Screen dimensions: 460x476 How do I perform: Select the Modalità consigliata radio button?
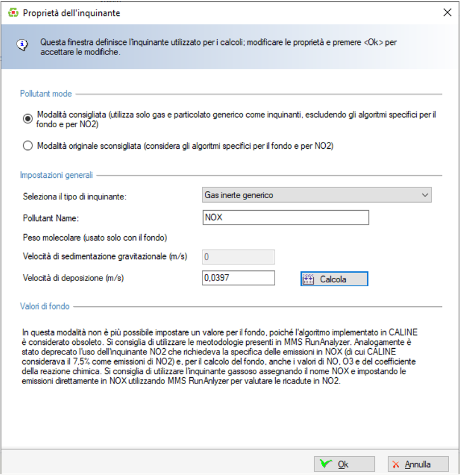[28, 119]
